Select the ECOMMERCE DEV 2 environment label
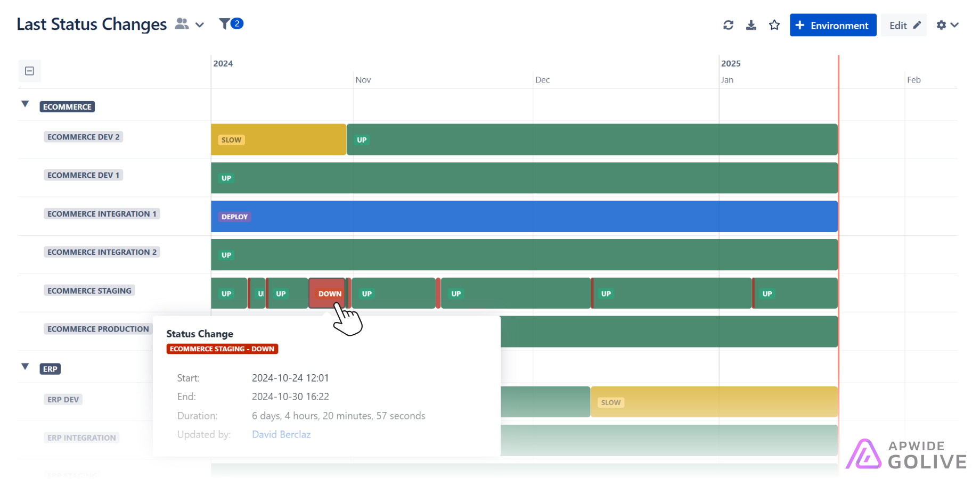This screenshot has height=479, width=980. tap(83, 137)
